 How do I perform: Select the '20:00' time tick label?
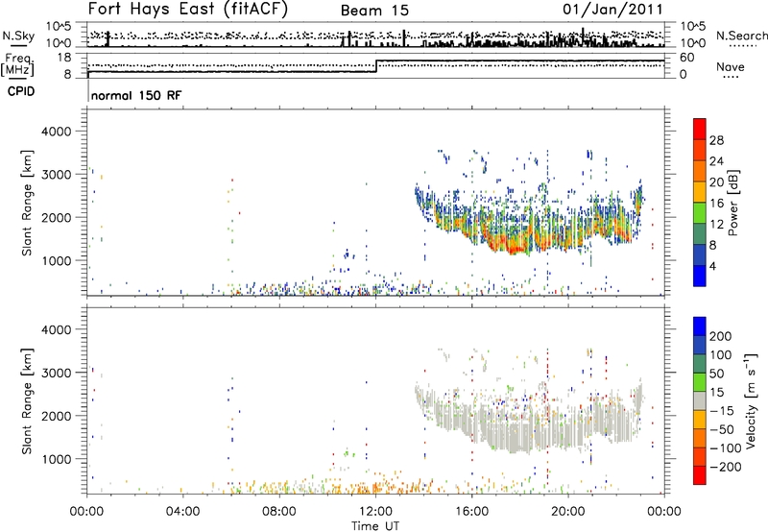(568, 512)
